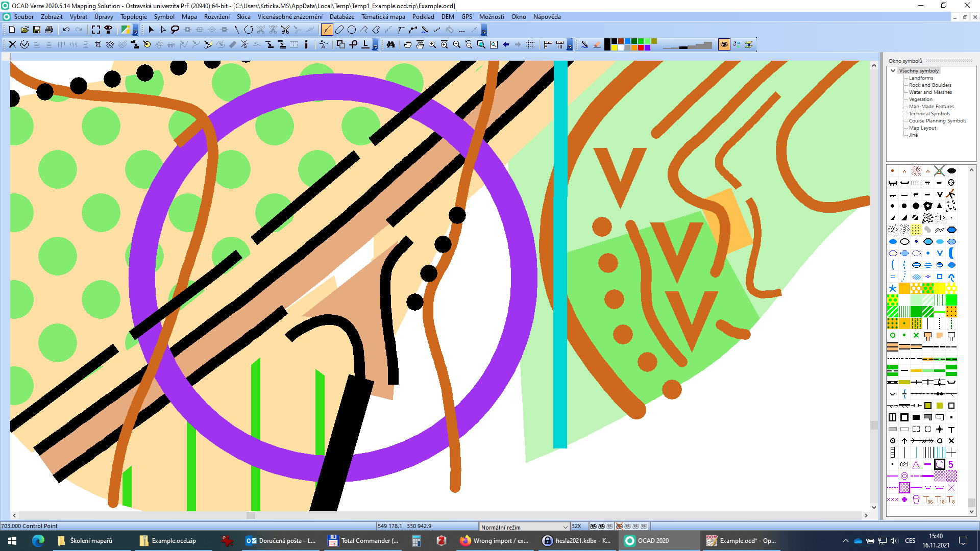This screenshot has width=980, height=551.
Task: Open the Topologie menu
Action: coord(134,17)
